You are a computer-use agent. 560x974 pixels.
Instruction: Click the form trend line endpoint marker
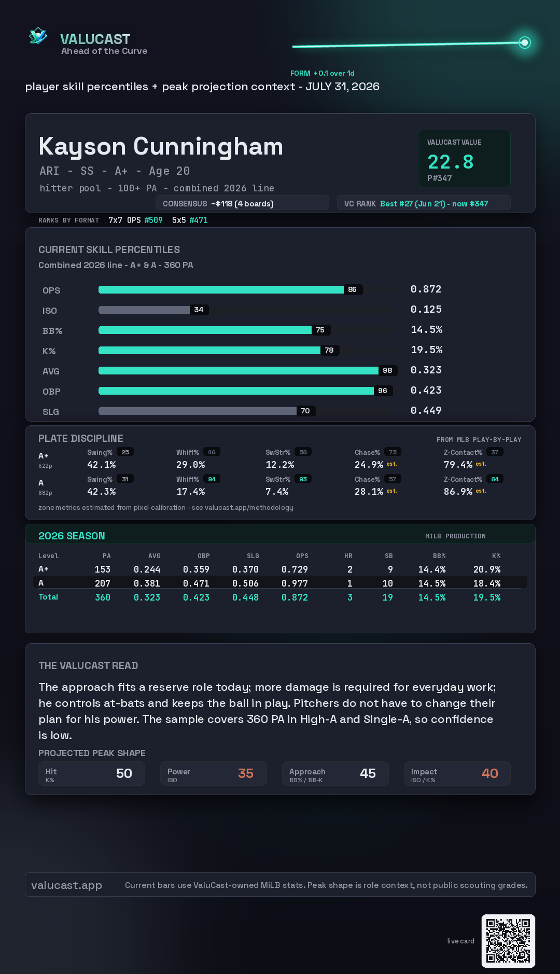point(525,43)
